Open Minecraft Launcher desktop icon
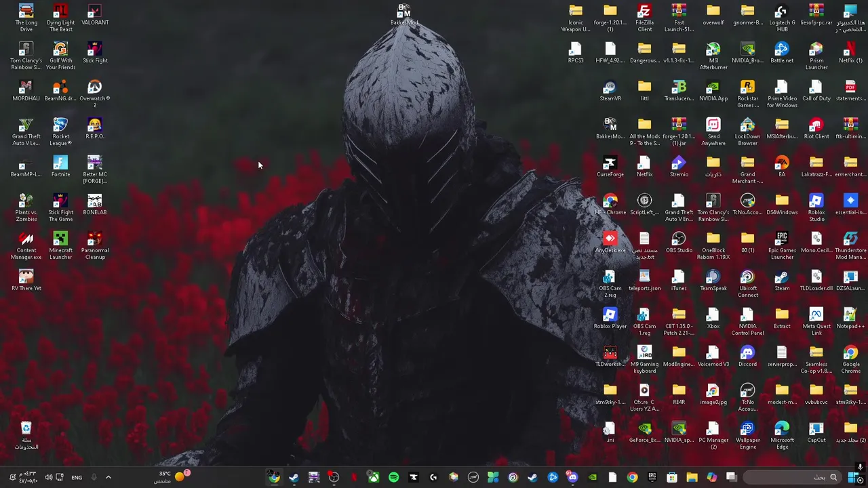868x488 pixels. (x=60, y=245)
